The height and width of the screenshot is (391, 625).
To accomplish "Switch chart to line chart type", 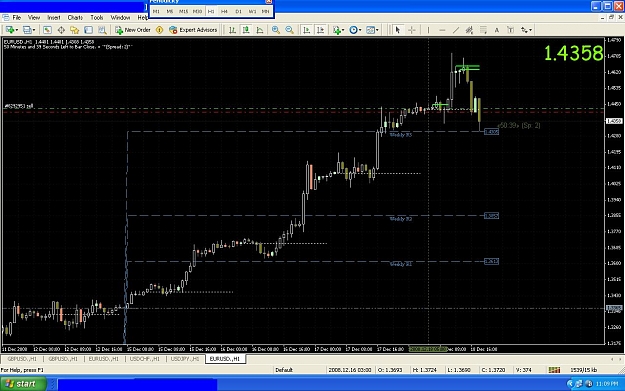I will 260,30.
